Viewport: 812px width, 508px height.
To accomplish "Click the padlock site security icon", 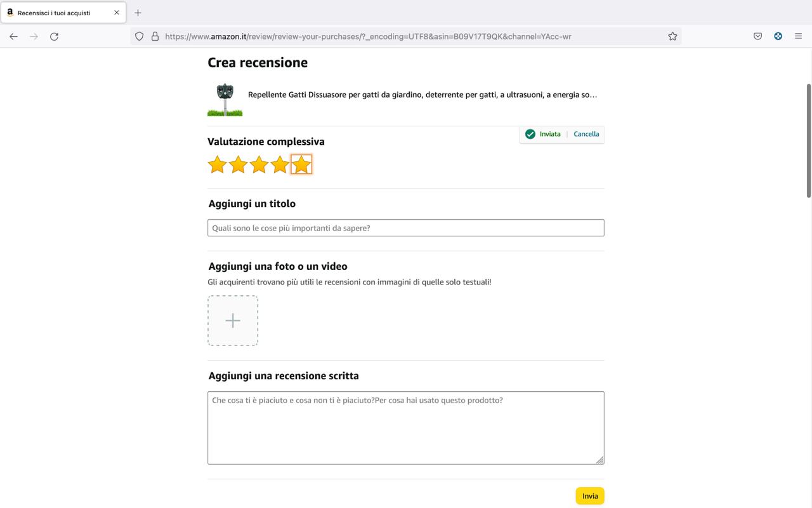I will [155, 36].
